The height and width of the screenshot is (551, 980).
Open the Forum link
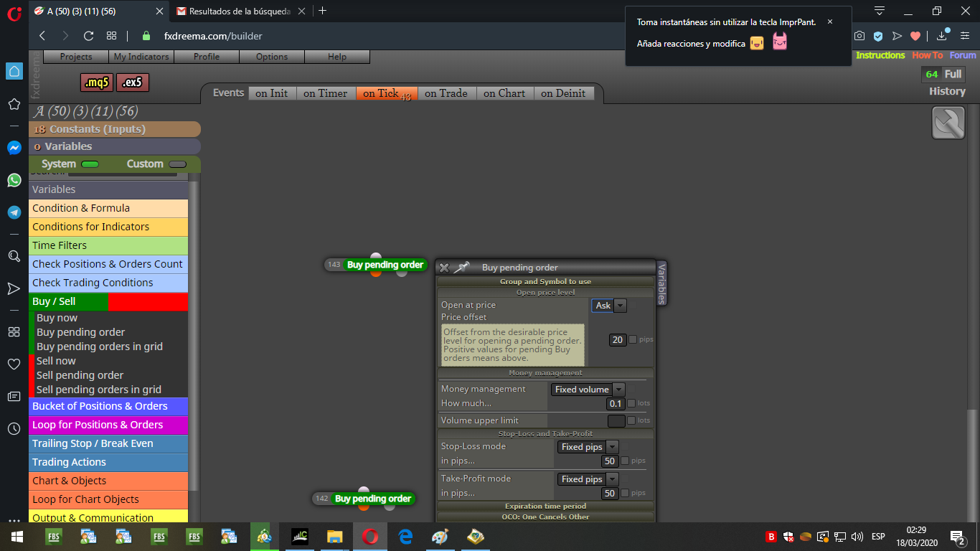(963, 55)
